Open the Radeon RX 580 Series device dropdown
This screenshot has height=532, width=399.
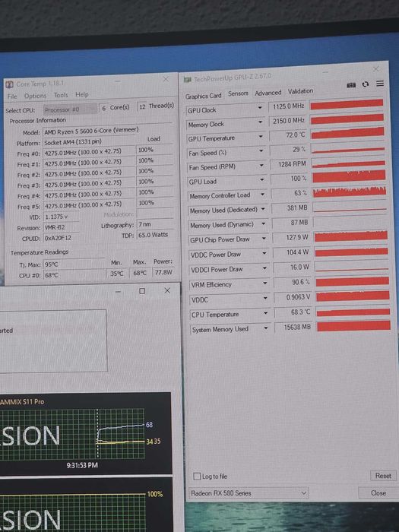click(249, 493)
